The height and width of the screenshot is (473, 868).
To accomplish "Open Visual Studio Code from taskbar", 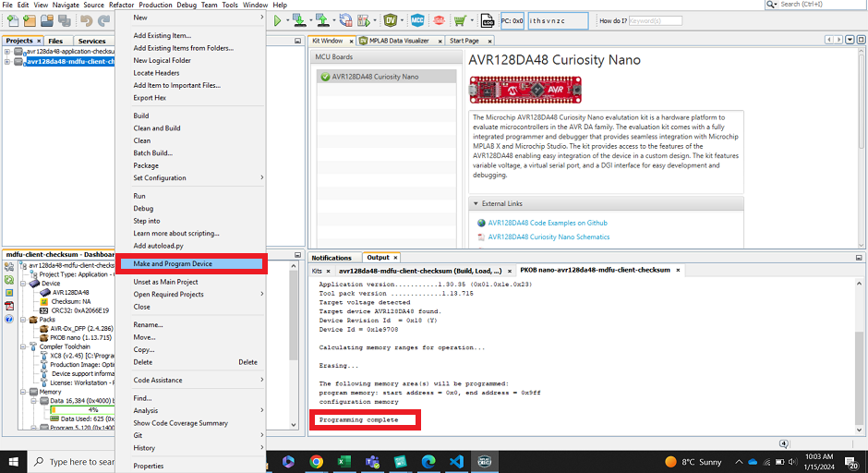I will click(456, 461).
